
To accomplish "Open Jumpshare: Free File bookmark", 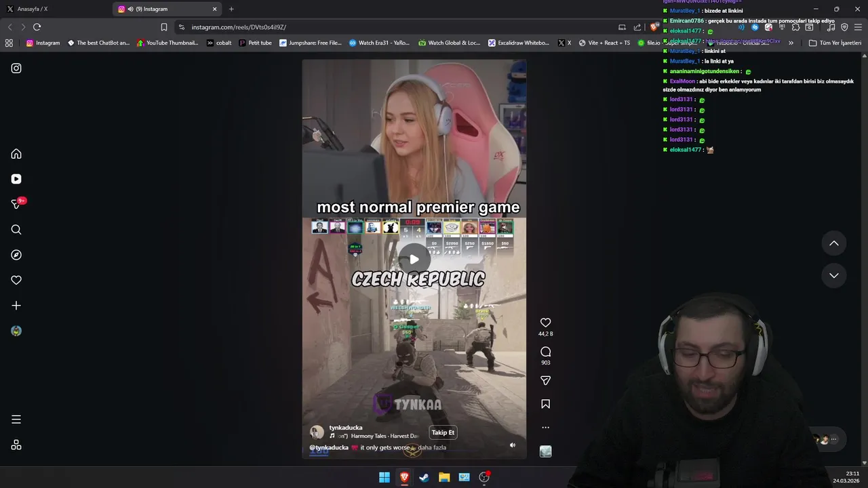I will pos(311,43).
